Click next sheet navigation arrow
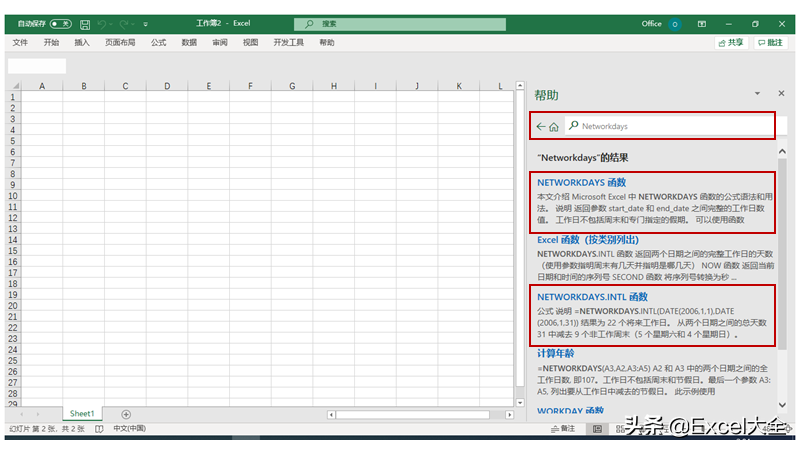 [x=38, y=414]
